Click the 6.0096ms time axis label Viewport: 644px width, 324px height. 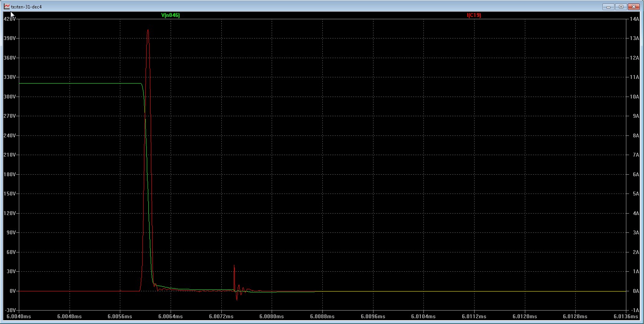click(373, 317)
